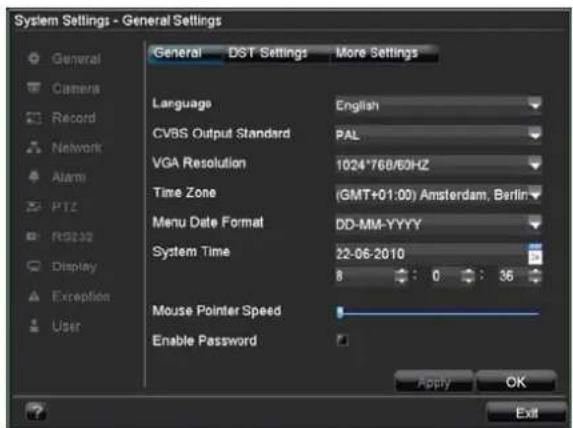Click the seconds stepper arrows
The image size is (573, 428).
(x=535, y=276)
